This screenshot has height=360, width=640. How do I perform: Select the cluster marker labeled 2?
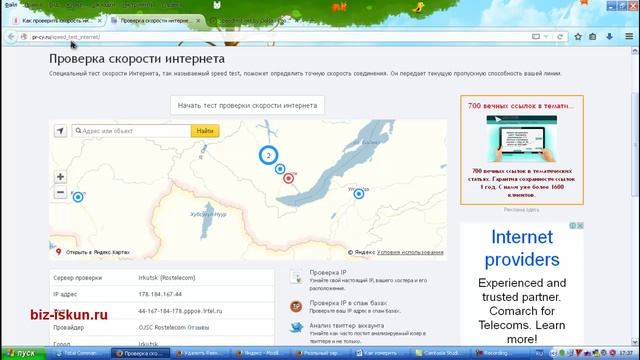pos(268,155)
